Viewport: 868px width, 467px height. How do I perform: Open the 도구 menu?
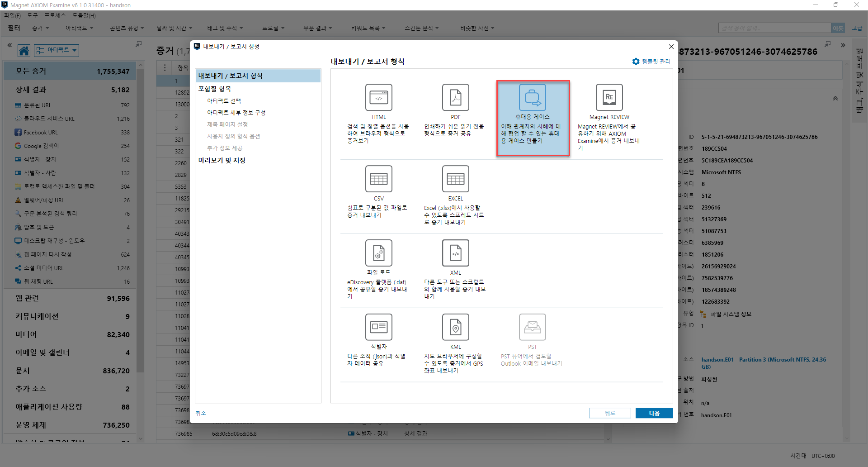(33, 15)
